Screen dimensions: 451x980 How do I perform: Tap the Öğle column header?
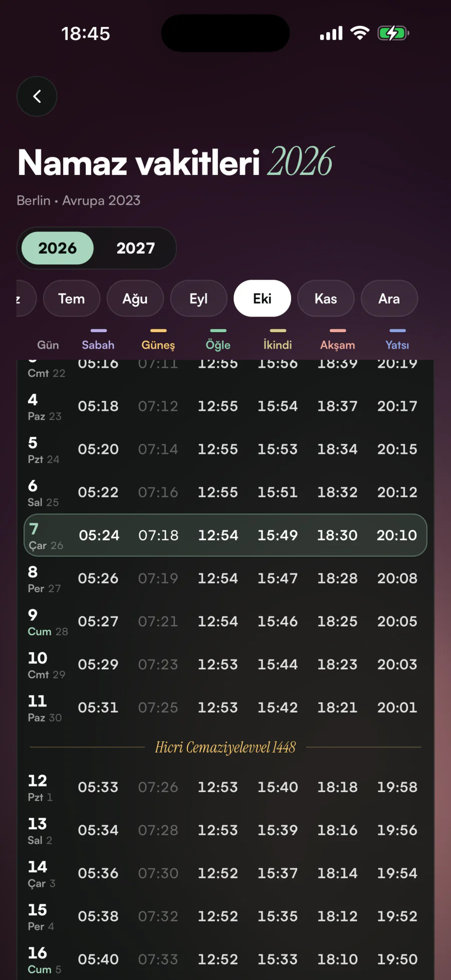tap(218, 345)
